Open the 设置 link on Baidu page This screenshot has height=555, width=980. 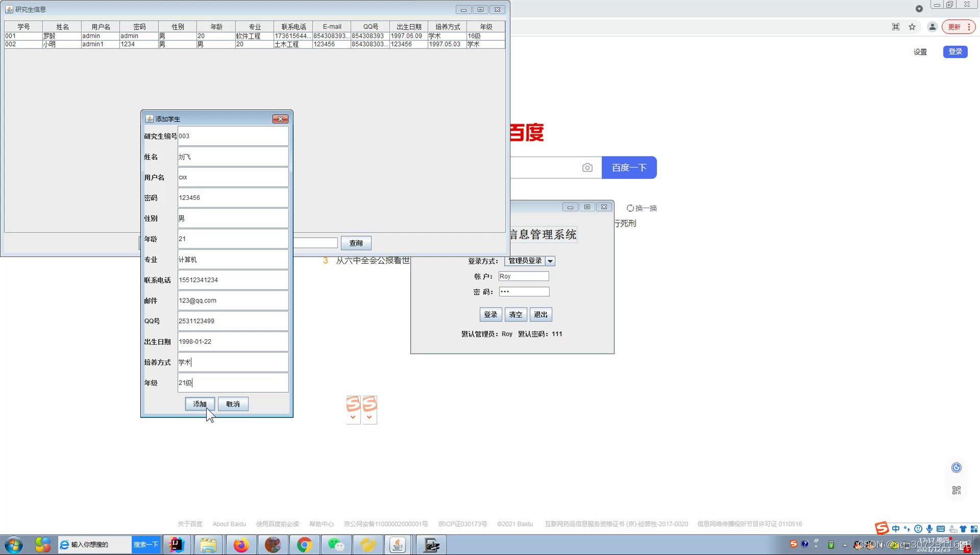pyautogui.click(x=920, y=52)
